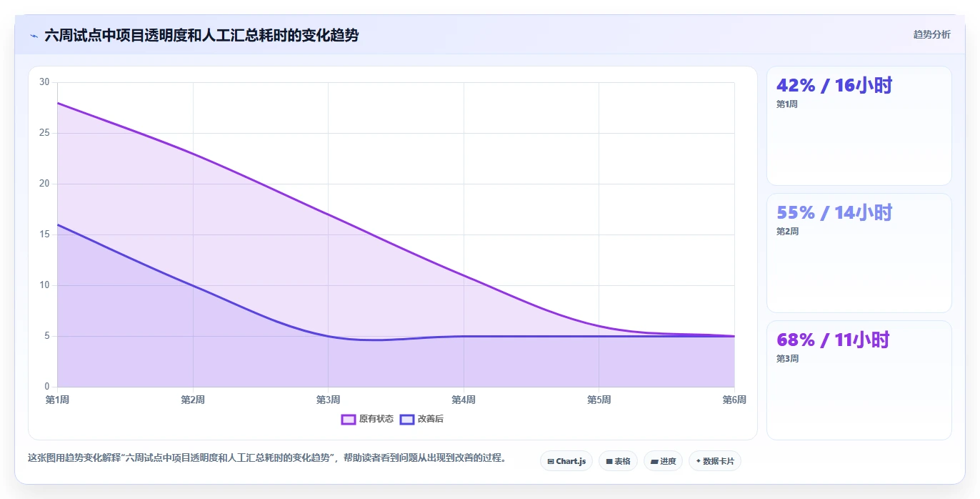Click the 第4周 axis label

[x=464, y=400]
